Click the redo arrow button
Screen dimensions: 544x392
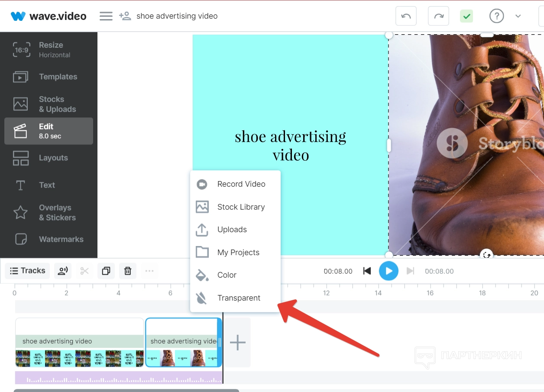(x=438, y=16)
